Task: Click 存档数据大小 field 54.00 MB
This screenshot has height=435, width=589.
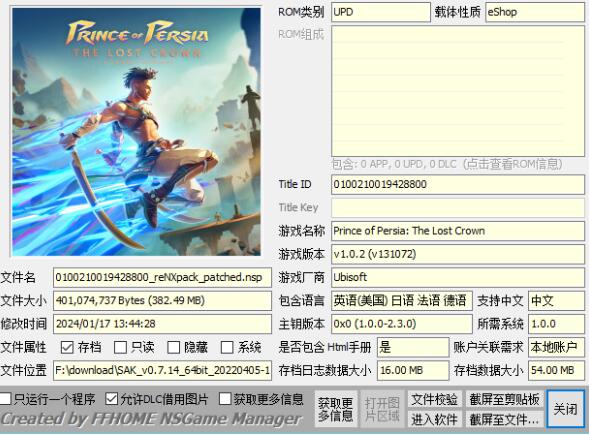Action: [x=556, y=371]
